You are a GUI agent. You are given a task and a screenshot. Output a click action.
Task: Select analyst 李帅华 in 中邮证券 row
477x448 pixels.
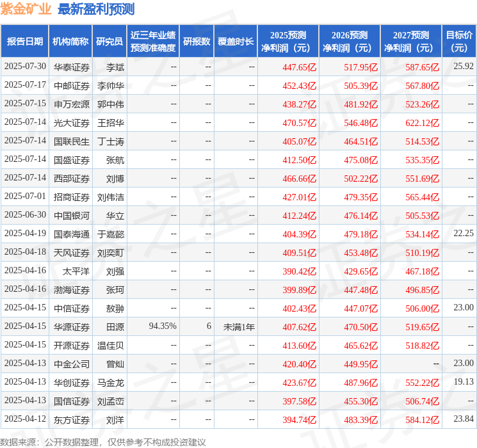click(110, 86)
